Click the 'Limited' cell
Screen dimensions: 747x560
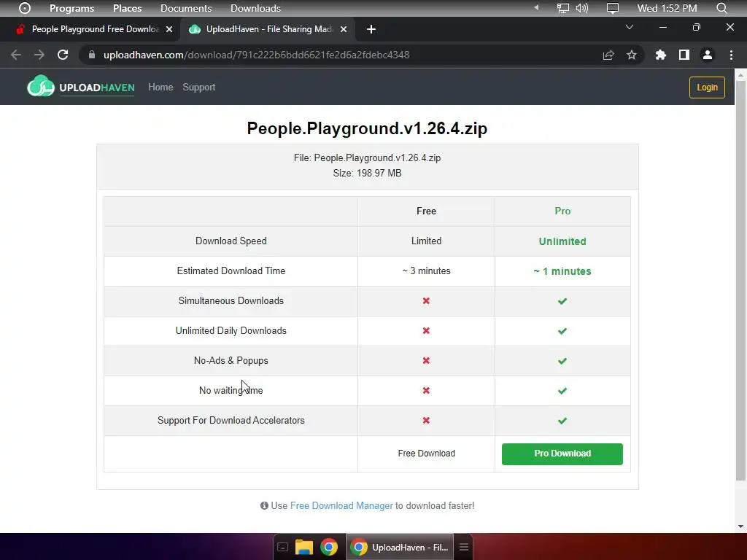(426, 241)
